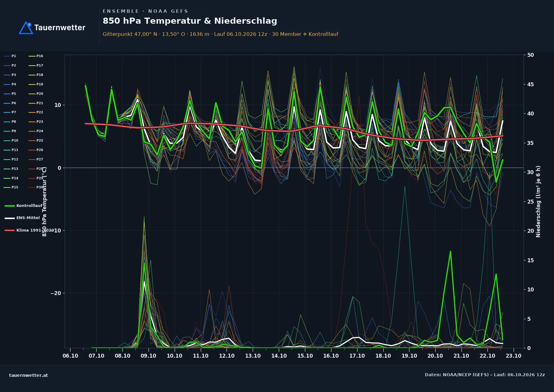Click the '20.10' date tick label
Viewport: 554px width, 392px height.
(x=435, y=356)
